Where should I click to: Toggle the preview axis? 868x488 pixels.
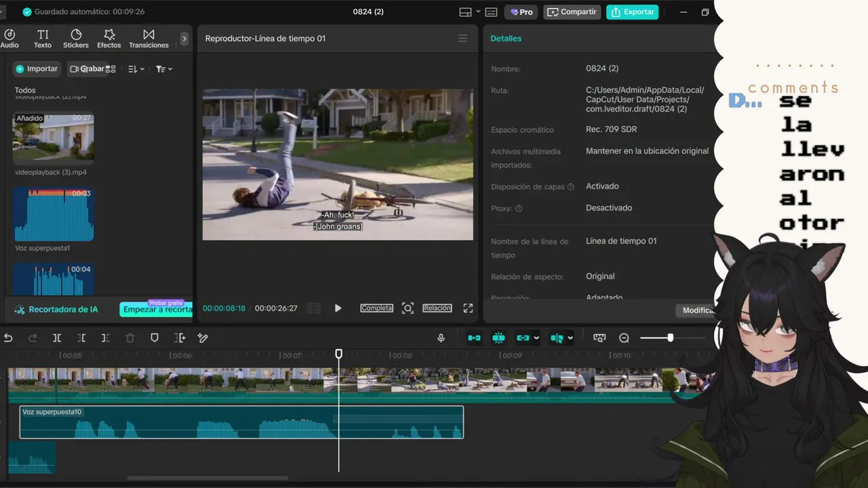(x=557, y=338)
